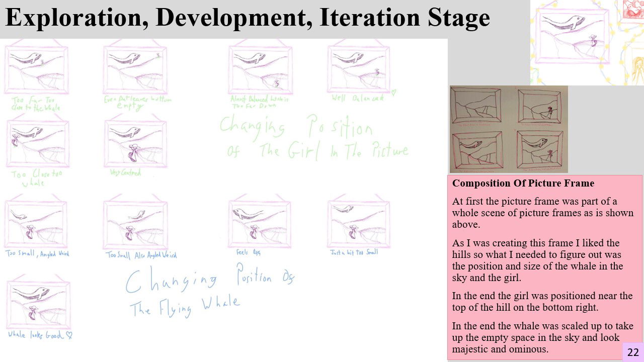Select the "Too Small Also Angled Weird" sketch
Image resolution: width=644 pixels, height=362 pixels.
(135, 224)
